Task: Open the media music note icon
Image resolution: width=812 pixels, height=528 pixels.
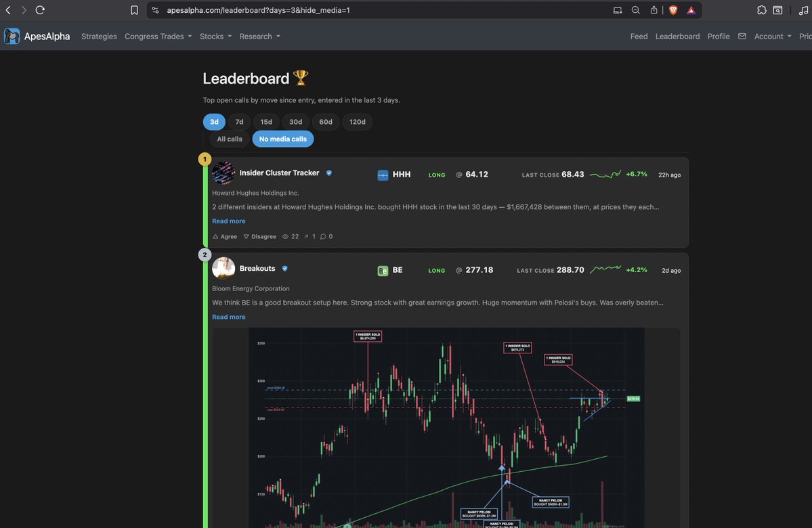Action: point(803,10)
